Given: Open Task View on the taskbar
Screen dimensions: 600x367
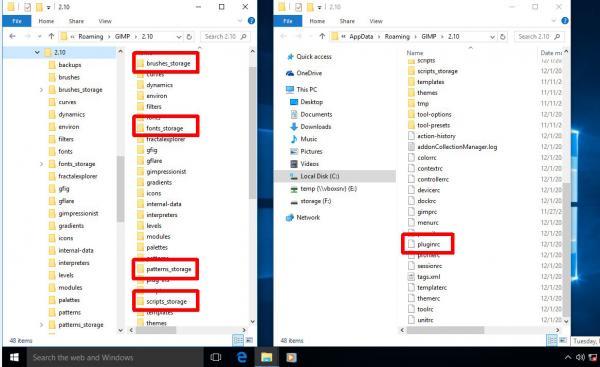Looking at the screenshot, I should 216,357.
